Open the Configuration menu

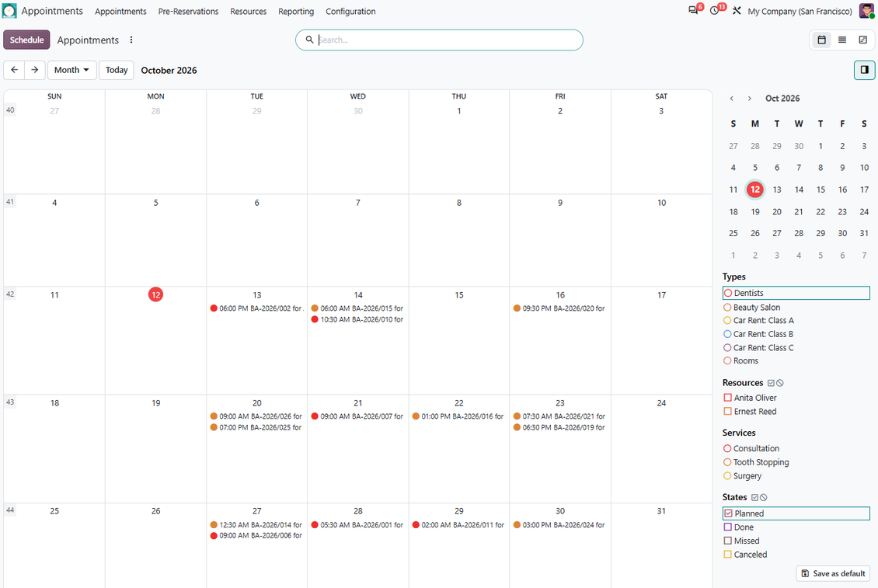click(x=350, y=11)
